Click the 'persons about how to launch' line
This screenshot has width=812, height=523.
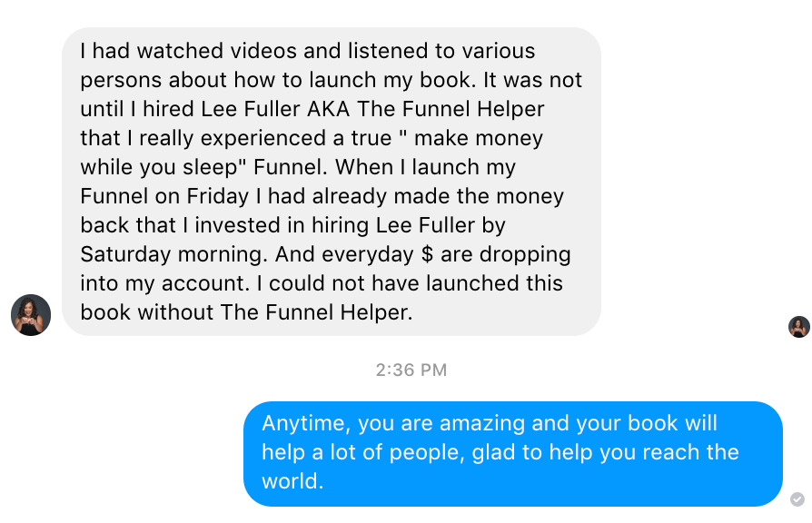point(331,80)
